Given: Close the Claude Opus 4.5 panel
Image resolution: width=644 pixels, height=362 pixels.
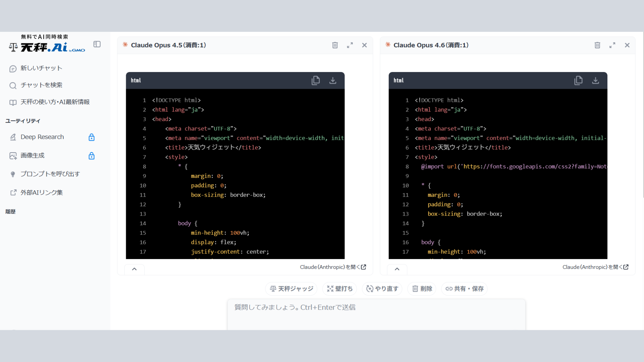Looking at the screenshot, I should point(364,45).
